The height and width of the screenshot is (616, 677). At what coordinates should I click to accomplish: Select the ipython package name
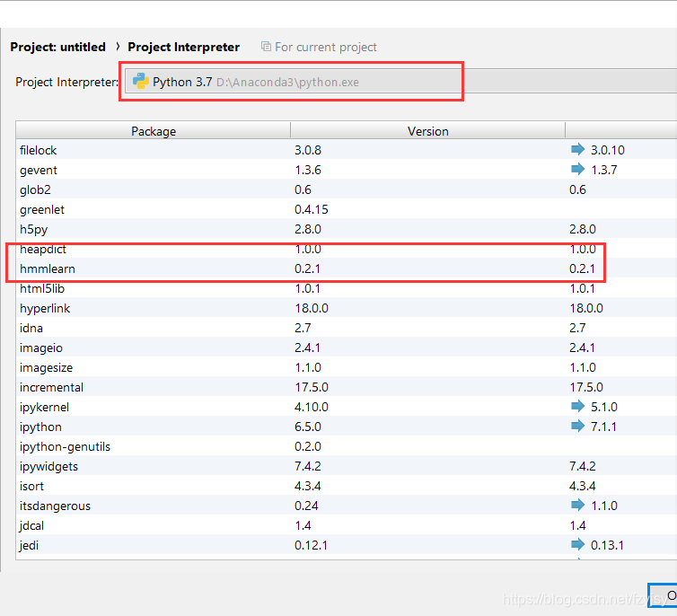pos(40,427)
